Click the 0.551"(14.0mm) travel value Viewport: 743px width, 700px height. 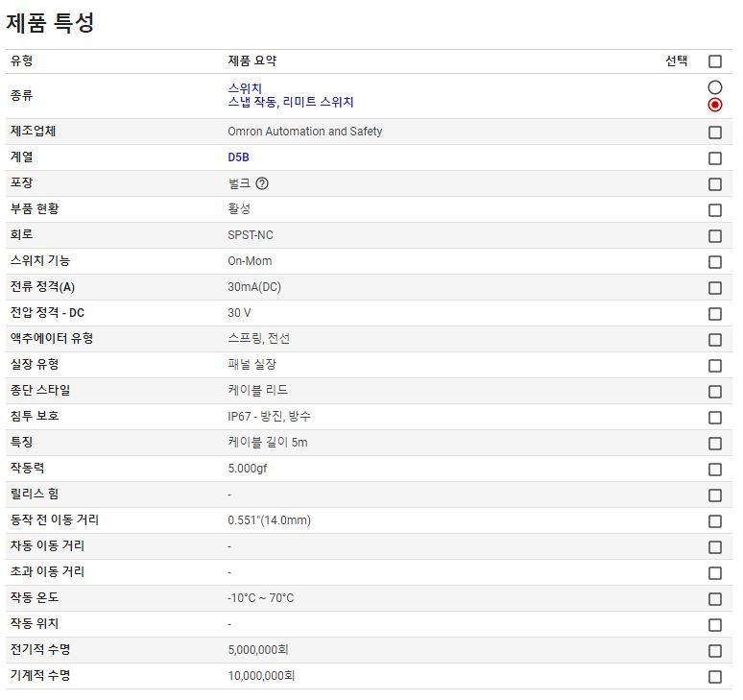pyautogui.click(x=269, y=520)
